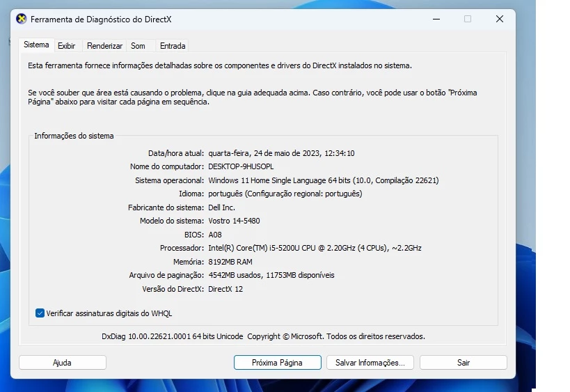Screen dimensions: 570x392
Task: Click the Idioma value português
Action: [x=285, y=194]
